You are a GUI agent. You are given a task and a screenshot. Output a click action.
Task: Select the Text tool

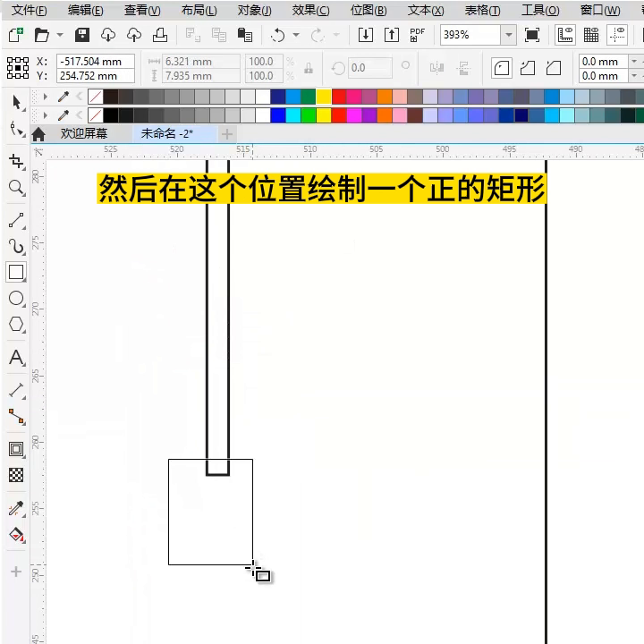click(x=16, y=357)
